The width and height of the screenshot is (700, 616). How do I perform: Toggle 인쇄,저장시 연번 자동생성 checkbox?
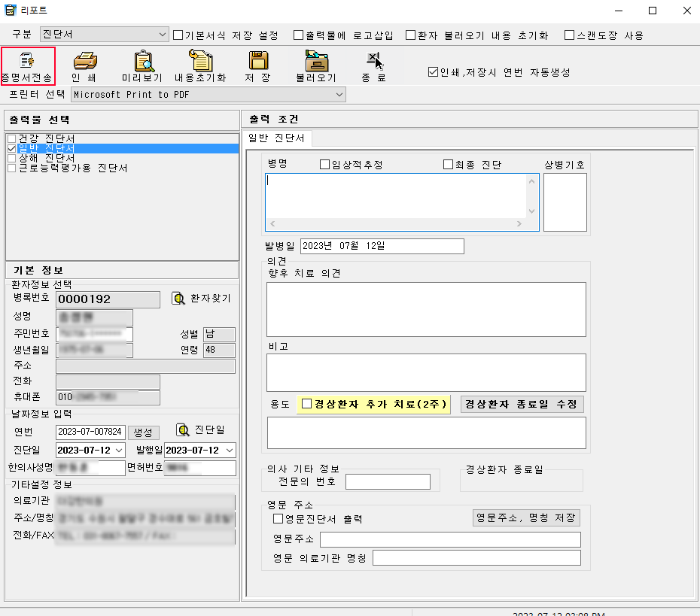(x=433, y=72)
